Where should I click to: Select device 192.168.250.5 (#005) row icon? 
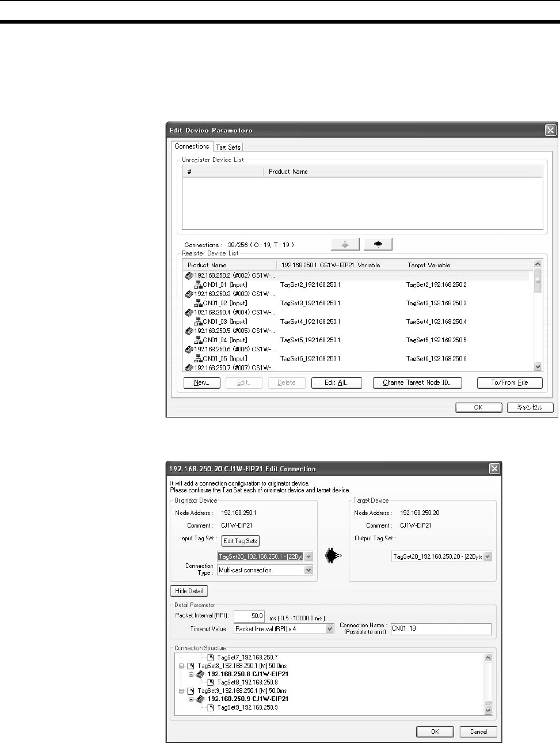tap(189, 331)
